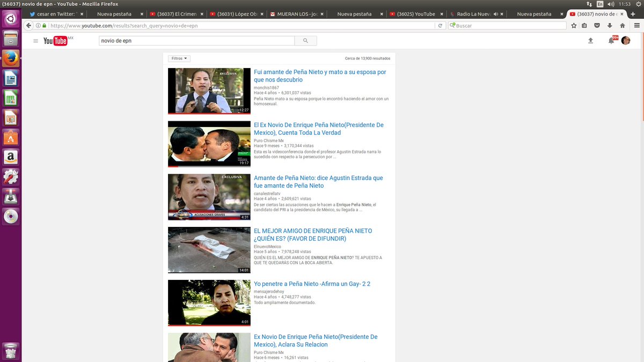The width and height of the screenshot is (644, 362).
Task: Open the Firefox hamburger menu
Action: (636, 25)
